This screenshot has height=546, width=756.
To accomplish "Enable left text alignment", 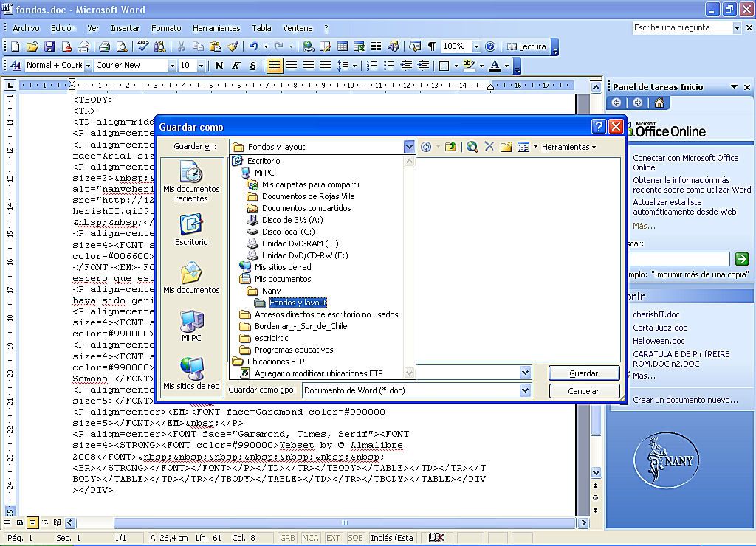I will [x=275, y=66].
